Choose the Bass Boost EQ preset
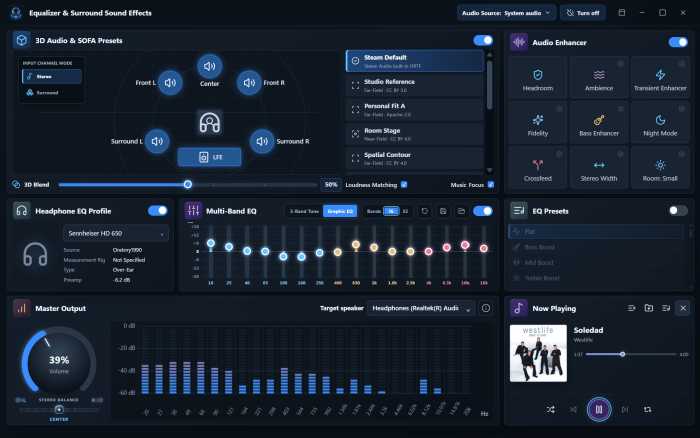The width and height of the screenshot is (700, 438). [x=596, y=247]
